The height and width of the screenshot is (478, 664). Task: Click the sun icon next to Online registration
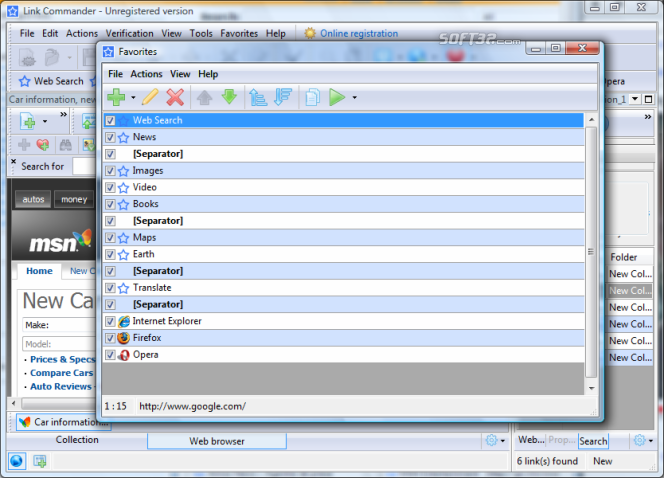point(310,33)
